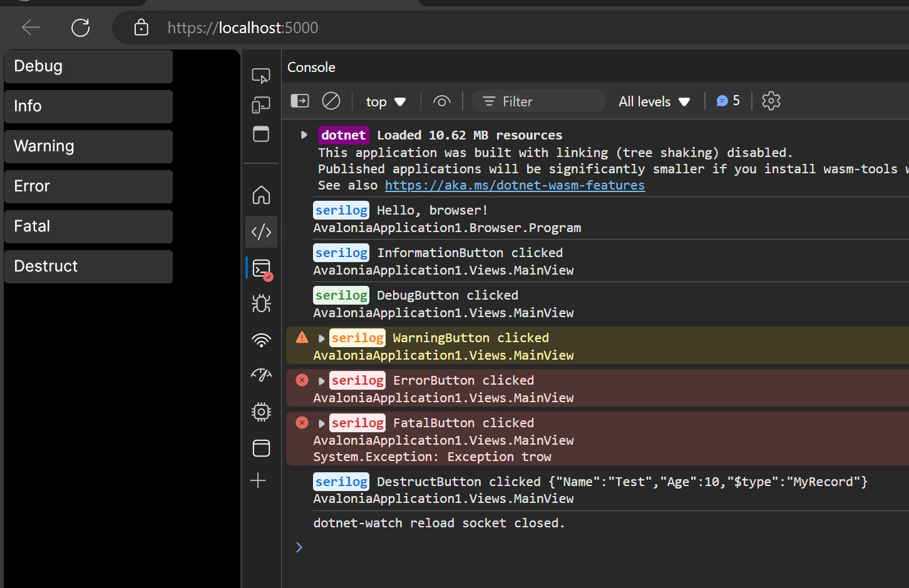The width and height of the screenshot is (909, 588).
Task: Expand the WarningButton clicked stack trace
Action: (322, 338)
